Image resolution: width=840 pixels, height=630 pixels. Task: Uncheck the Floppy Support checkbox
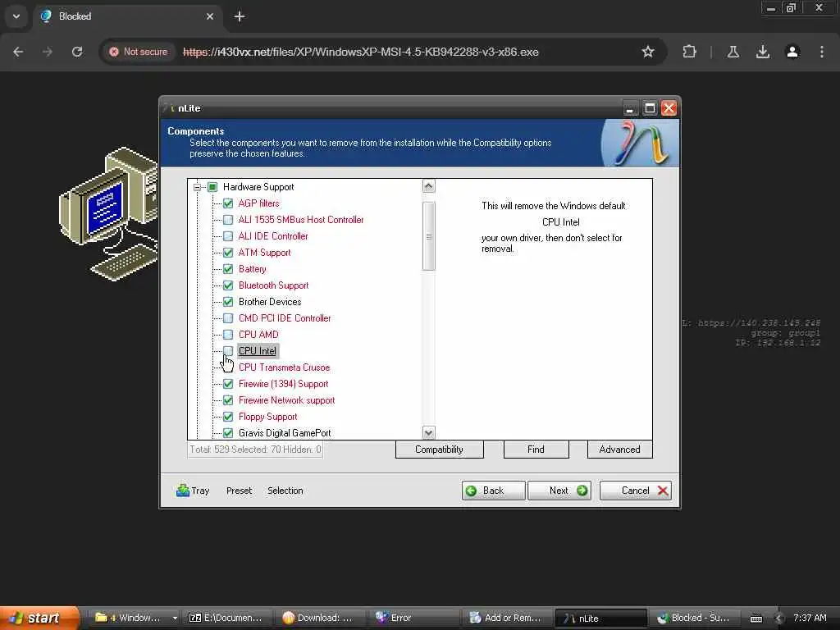coord(228,417)
